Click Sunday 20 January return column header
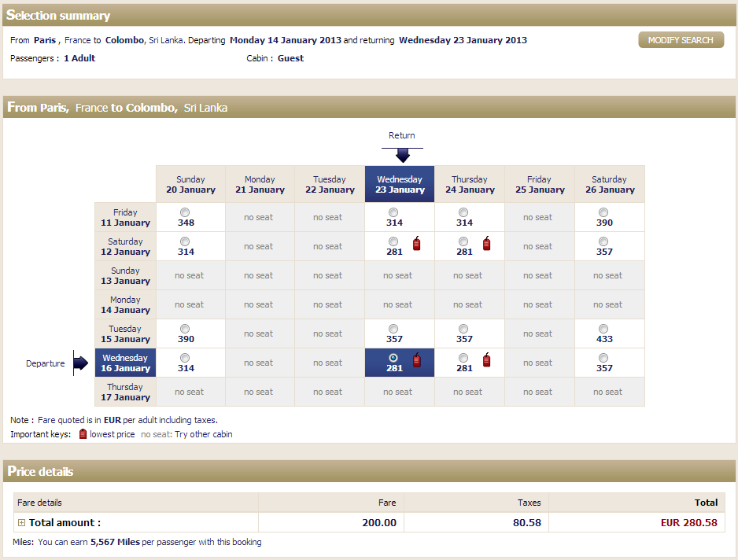738x560 pixels. [x=190, y=184]
